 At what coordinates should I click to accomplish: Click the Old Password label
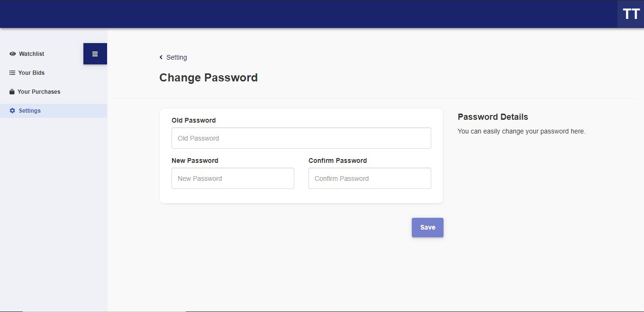(193, 120)
